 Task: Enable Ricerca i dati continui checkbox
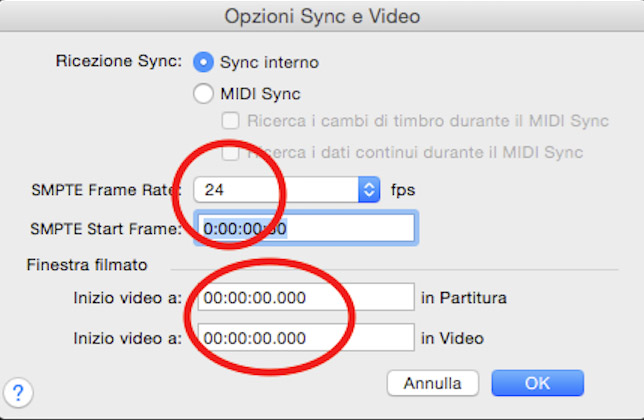click(231, 153)
